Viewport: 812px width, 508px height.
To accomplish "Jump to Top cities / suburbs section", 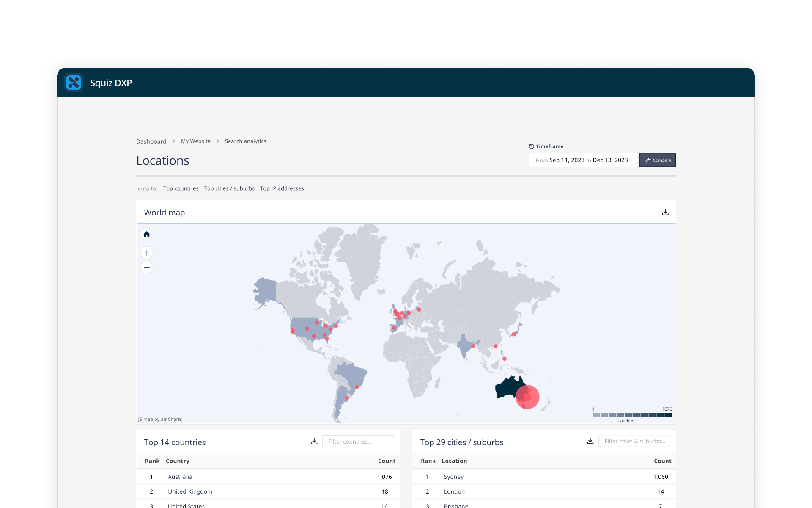I will tap(229, 188).
